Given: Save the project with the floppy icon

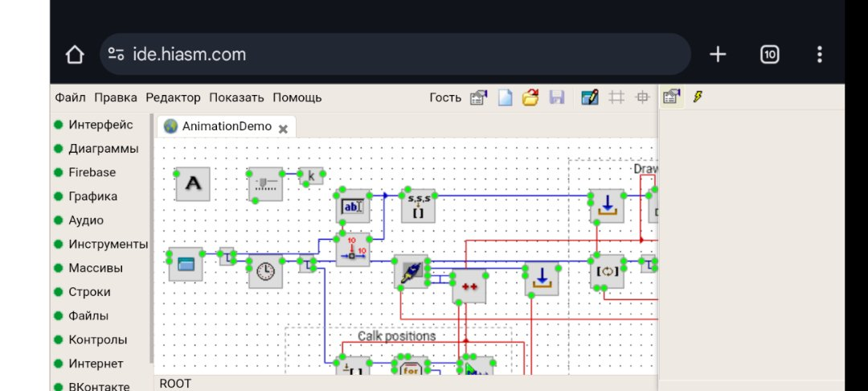Looking at the screenshot, I should 556,98.
